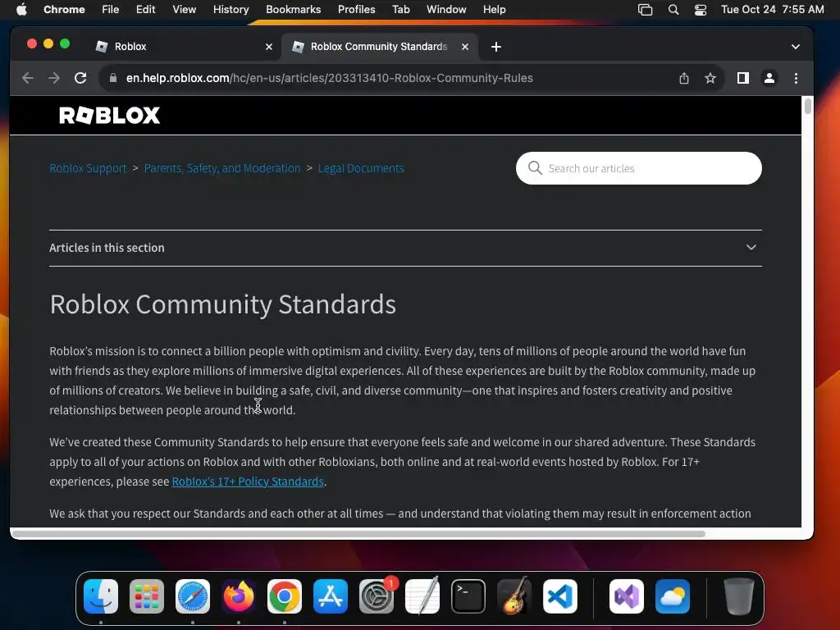Open Visual Studio Code from the Dock
Viewport: 840px width, 630px height.
(560, 596)
